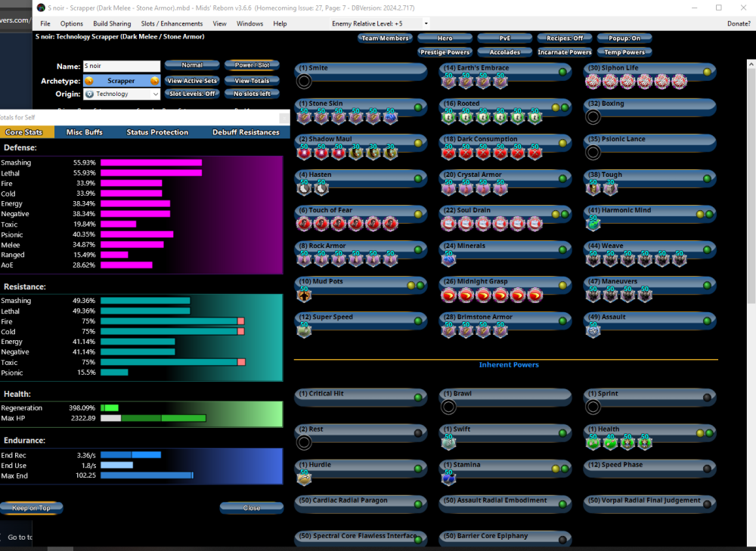
Task: Click the Smashing defense magenta bar
Action: tap(151, 163)
